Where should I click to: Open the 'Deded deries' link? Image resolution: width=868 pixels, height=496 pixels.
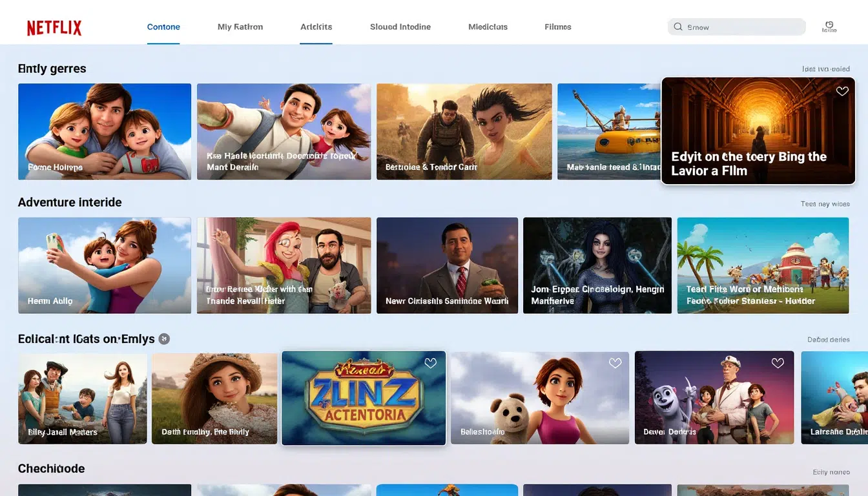click(828, 339)
